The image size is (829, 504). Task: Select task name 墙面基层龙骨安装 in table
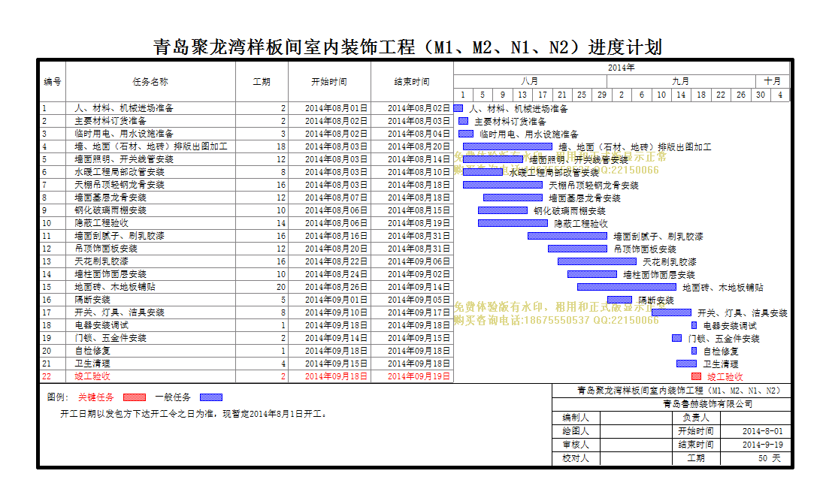tap(110, 198)
